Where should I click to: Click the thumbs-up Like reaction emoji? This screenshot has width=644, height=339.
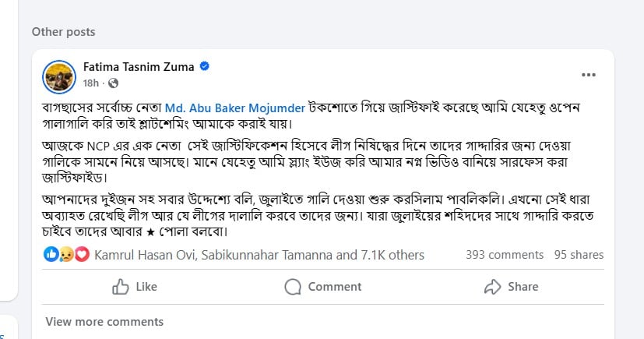[51, 255]
